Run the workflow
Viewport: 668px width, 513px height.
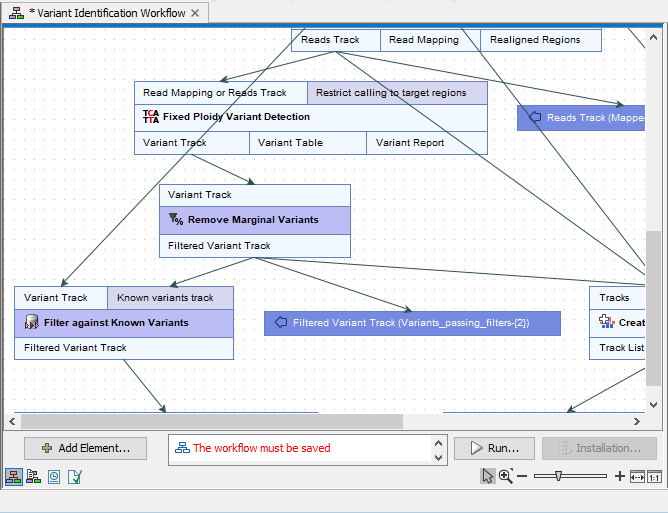coord(494,448)
